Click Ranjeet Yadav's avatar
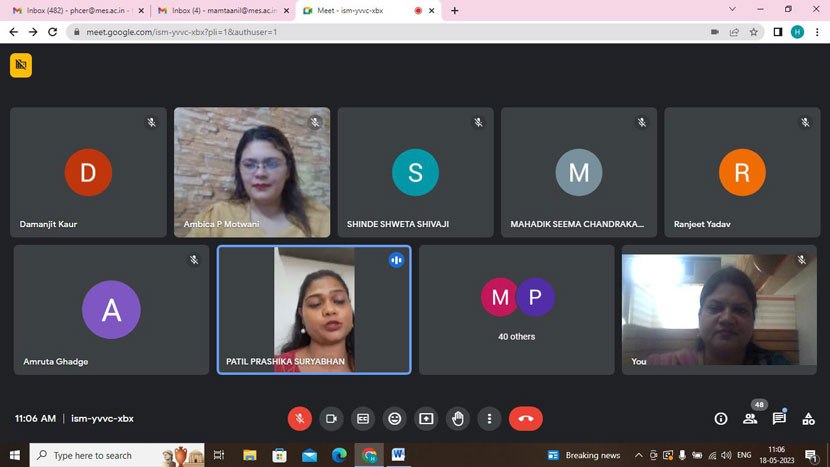 click(742, 173)
